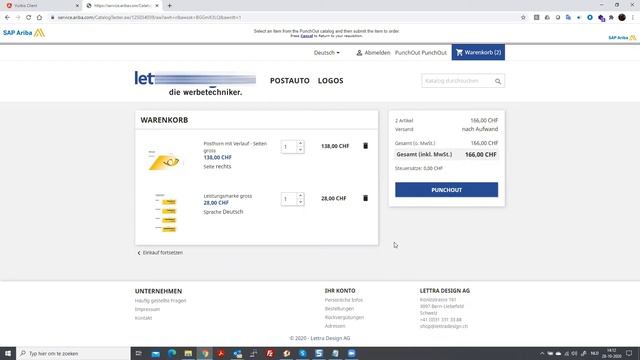Click the Abmelden logout link
The height and width of the screenshot is (360, 640).
(x=377, y=53)
